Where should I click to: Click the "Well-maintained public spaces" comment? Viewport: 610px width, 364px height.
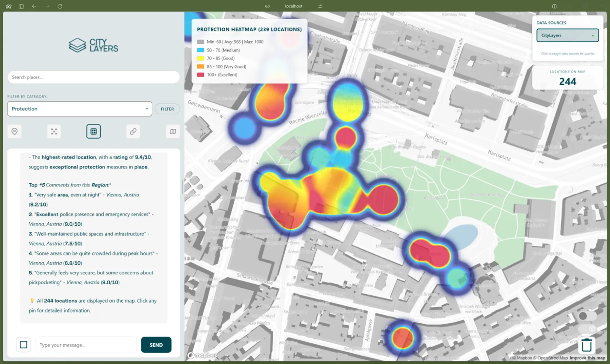pyautogui.click(x=89, y=239)
